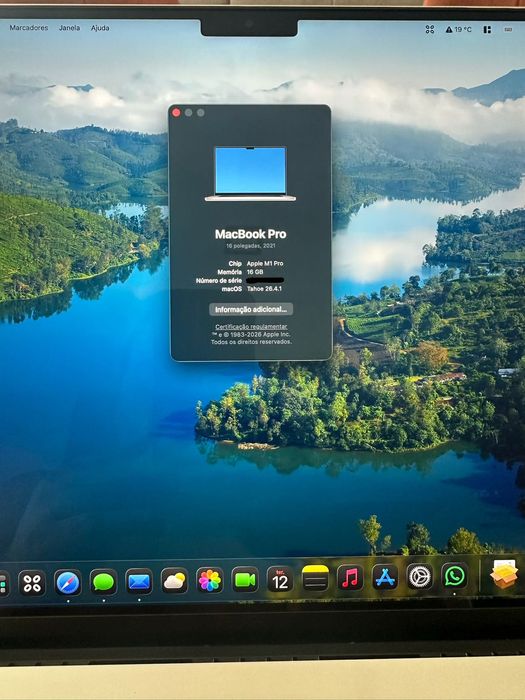Open Safari from the Dock

coord(68,582)
